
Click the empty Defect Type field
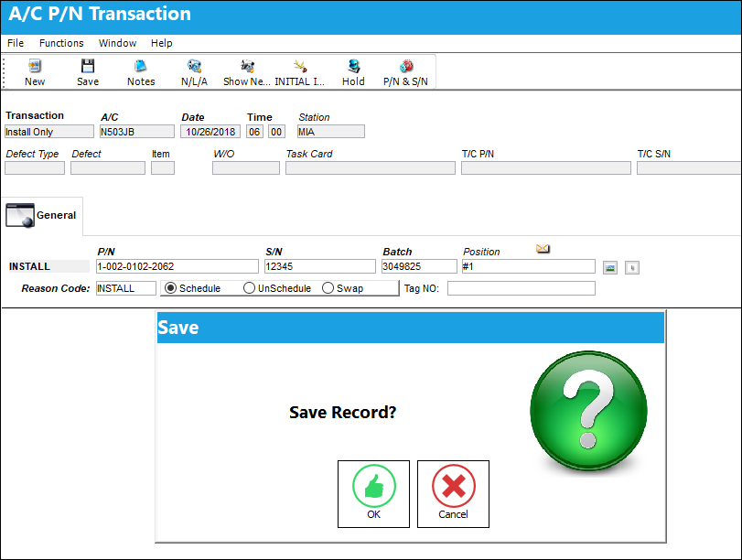[35, 168]
